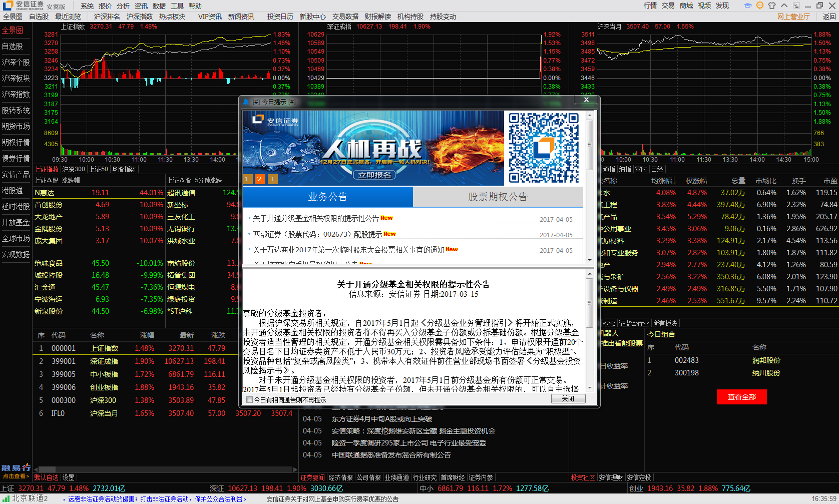The height and width of the screenshot is (504, 839).
Task: Click the N惠达 stock row
Action: point(99,193)
